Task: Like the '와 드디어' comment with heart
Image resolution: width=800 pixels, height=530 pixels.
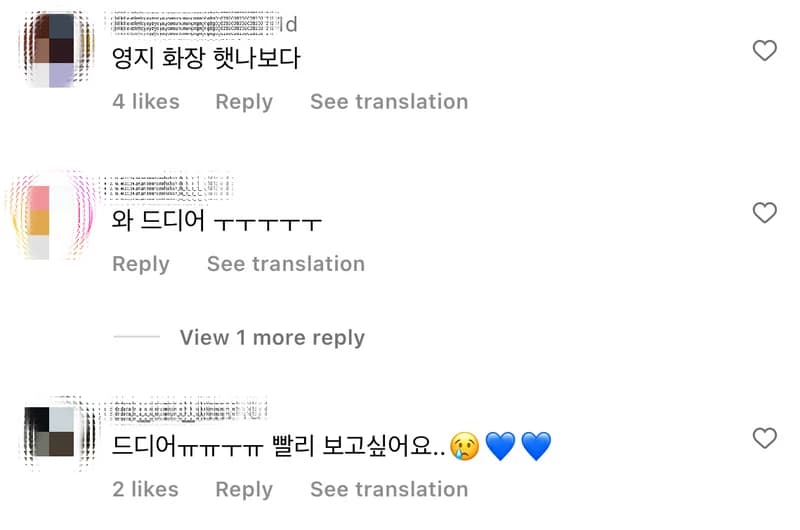Action: pyautogui.click(x=764, y=213)
